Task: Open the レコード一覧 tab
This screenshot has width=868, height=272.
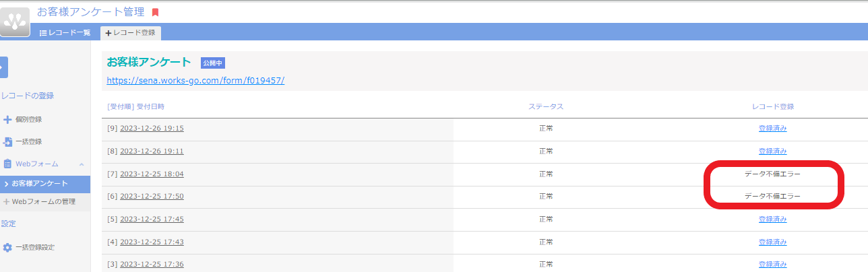Action: [65, 32]
